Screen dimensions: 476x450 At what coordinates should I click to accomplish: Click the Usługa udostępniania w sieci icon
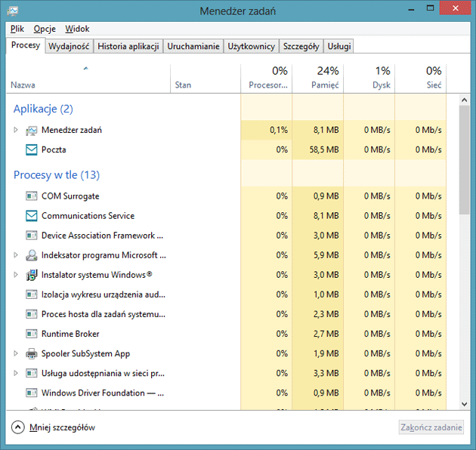[31, 374]
